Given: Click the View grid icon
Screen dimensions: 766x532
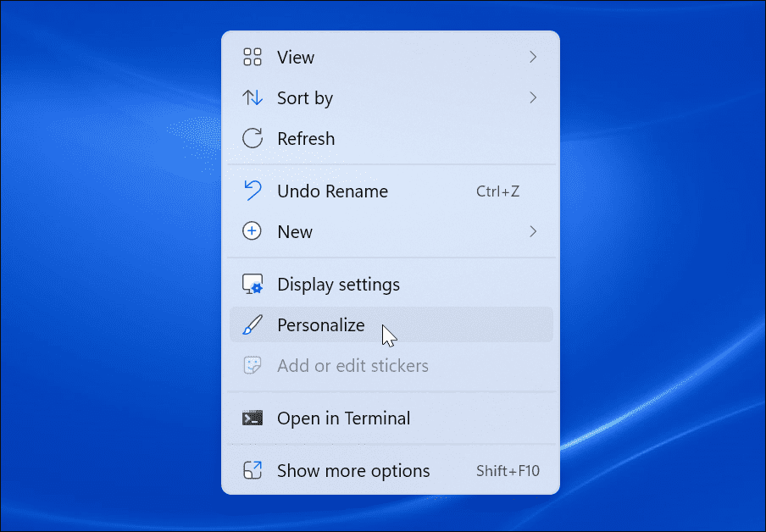Looking at the screenshot, I should [x=252, y=57].
